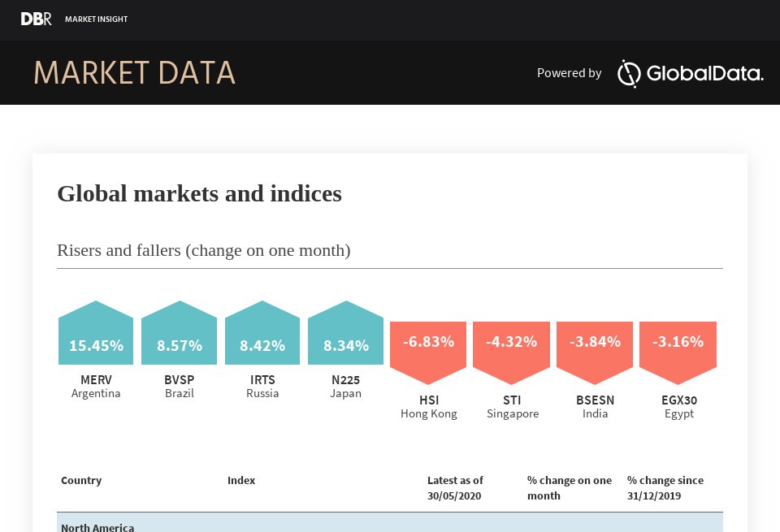The height and width of the screenshot is (532, 780).
Task: Open the MARKET INSIGHT menu
Action: click(x=96, y=19)
